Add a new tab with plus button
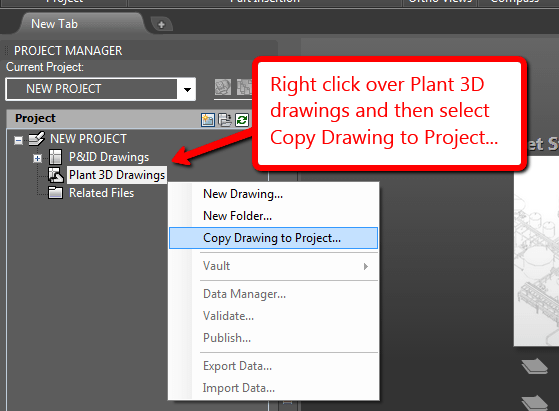The image size is (559, 411). [x=161, y=24]
